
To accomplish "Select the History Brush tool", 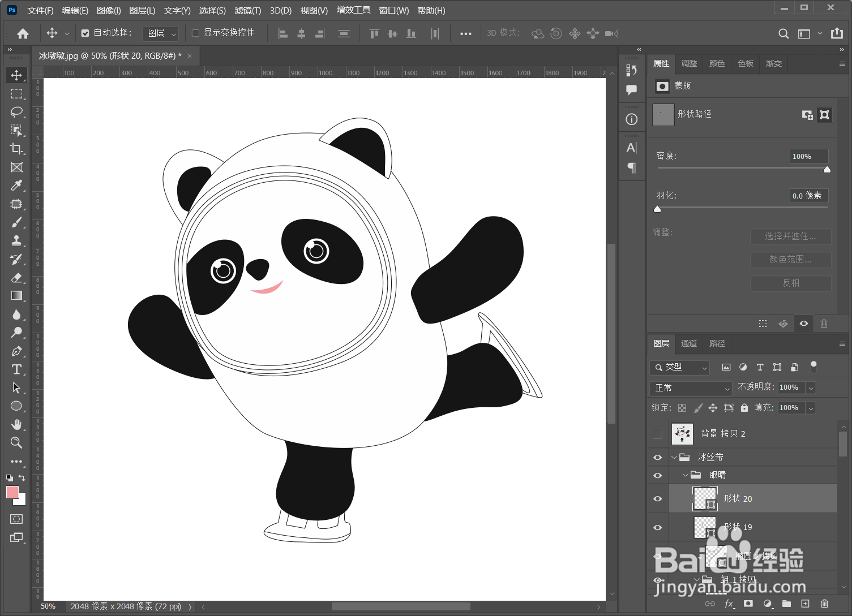I will pyautogui.click(x=16, y=259).
